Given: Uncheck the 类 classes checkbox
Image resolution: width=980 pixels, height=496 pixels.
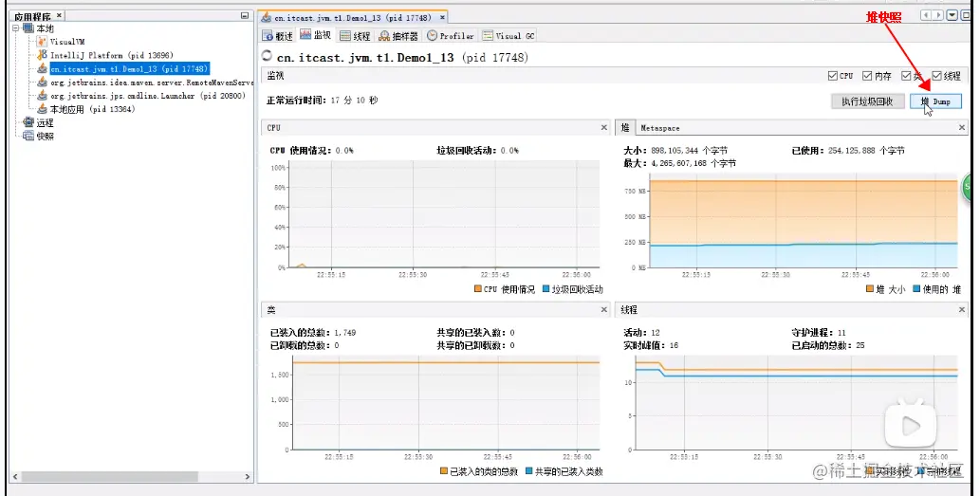Looking at the screenshot, I should coord(906,76).
